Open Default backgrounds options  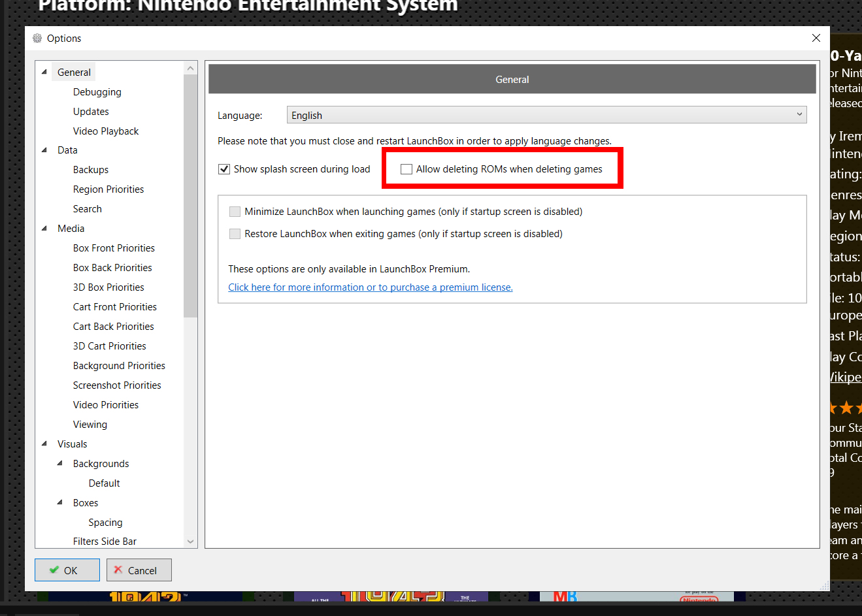tap(105, 483)
